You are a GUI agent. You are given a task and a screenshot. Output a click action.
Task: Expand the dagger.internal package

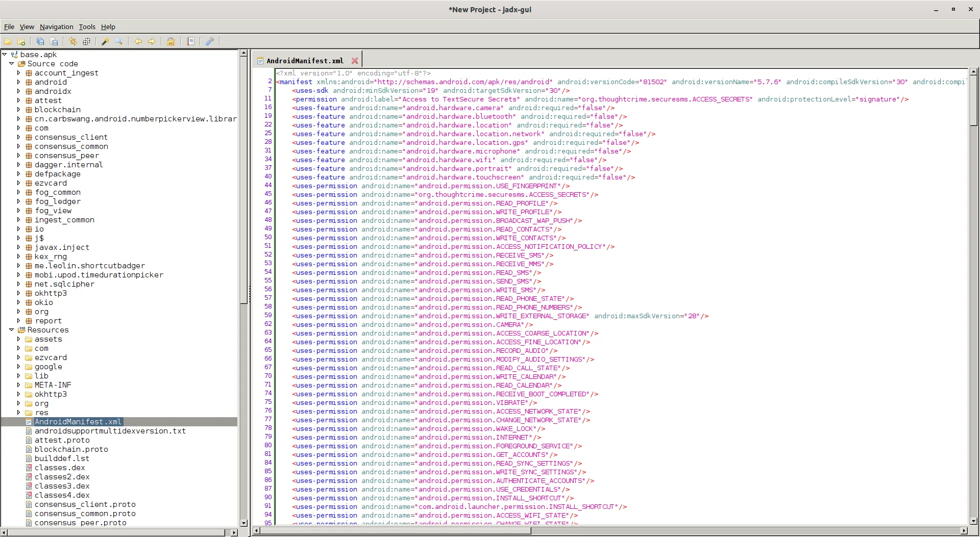19,165
